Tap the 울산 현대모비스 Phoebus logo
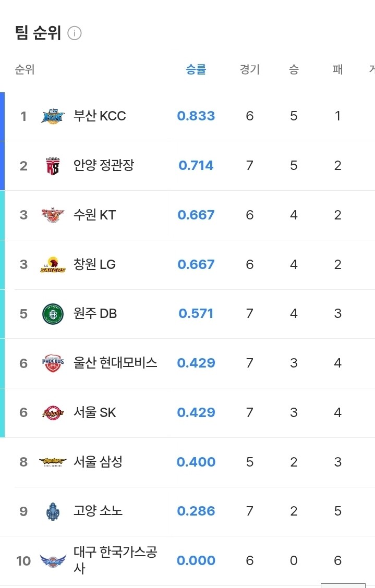This screenshot has height=588, width=375. 53,363
